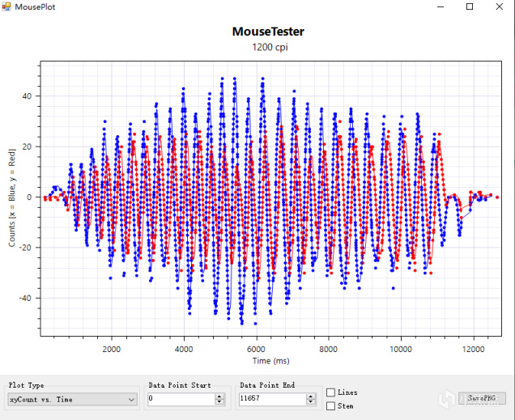Enable the Stem checkbox

click(x=330, y=406)
